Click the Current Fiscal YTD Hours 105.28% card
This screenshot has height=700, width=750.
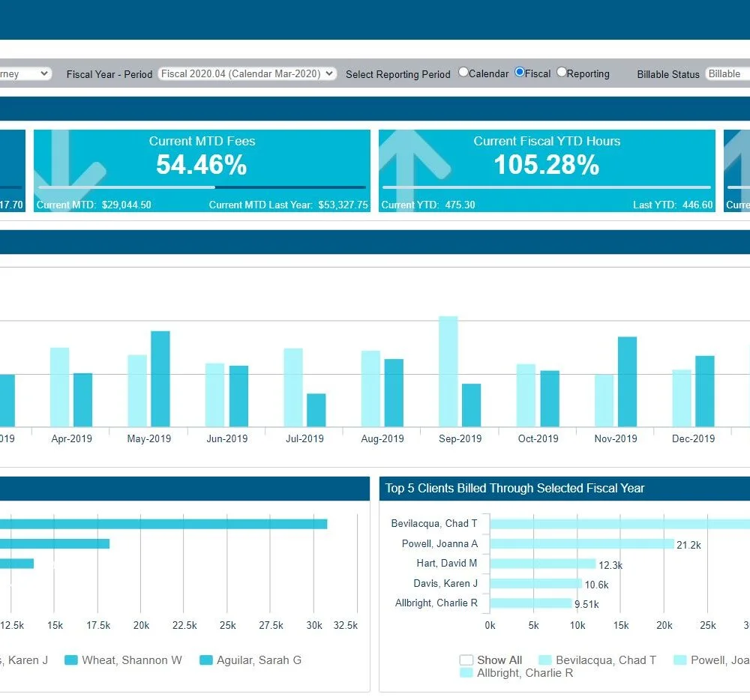547,171
